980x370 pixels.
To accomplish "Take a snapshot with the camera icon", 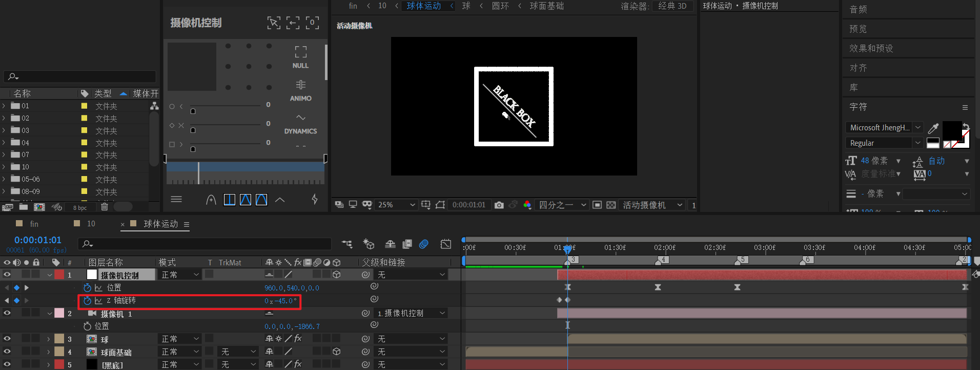I will 499,205.
